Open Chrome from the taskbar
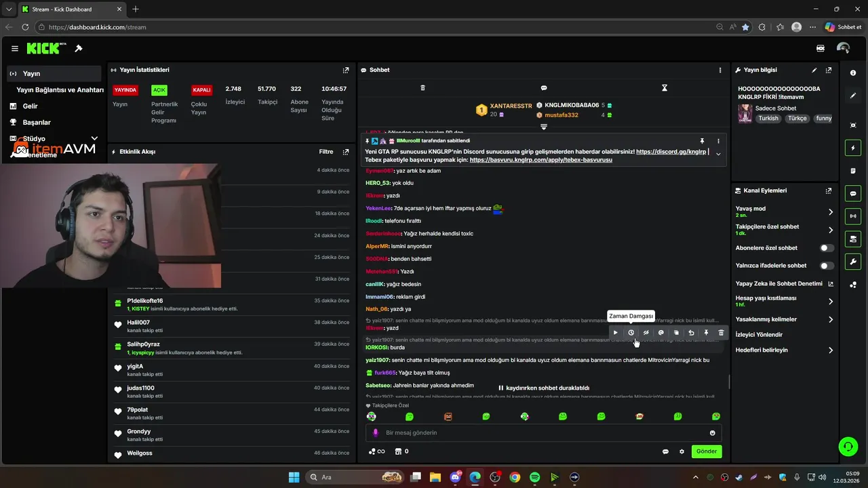 point(515,477)
